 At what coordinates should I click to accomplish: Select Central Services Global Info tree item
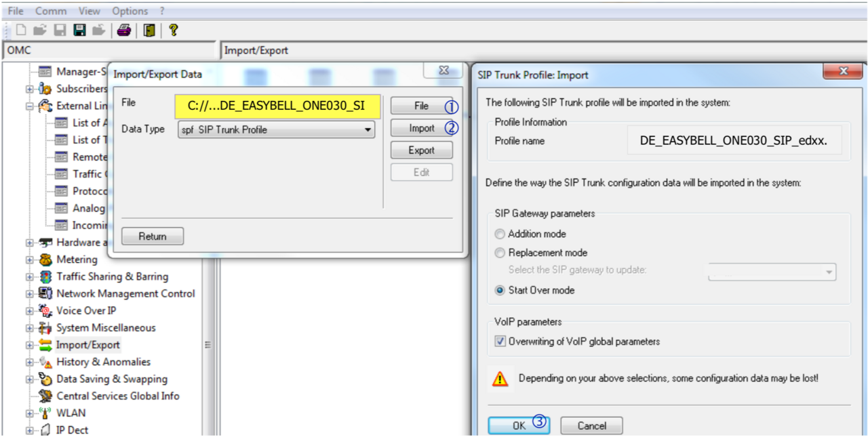(117, 396)
